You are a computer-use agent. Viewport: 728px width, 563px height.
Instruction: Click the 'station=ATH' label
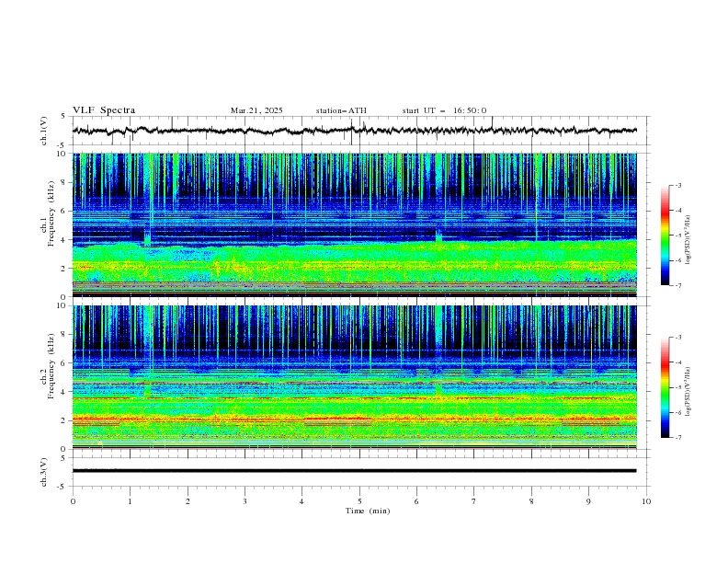341,110
